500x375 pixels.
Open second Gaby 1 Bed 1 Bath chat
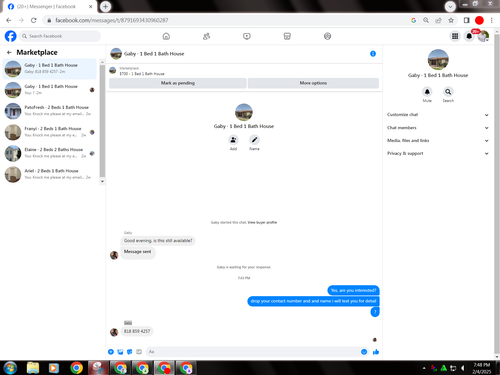click(x=50, y=90)
